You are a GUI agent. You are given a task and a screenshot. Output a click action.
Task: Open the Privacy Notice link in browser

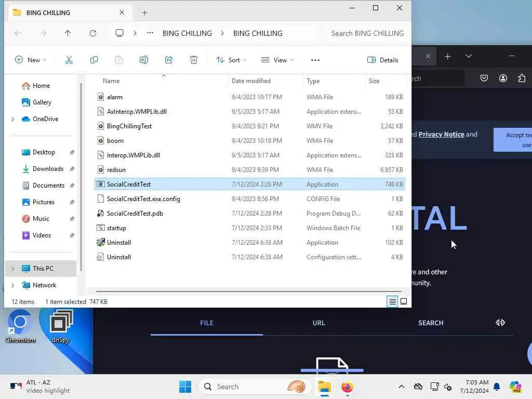coord(441,135)
